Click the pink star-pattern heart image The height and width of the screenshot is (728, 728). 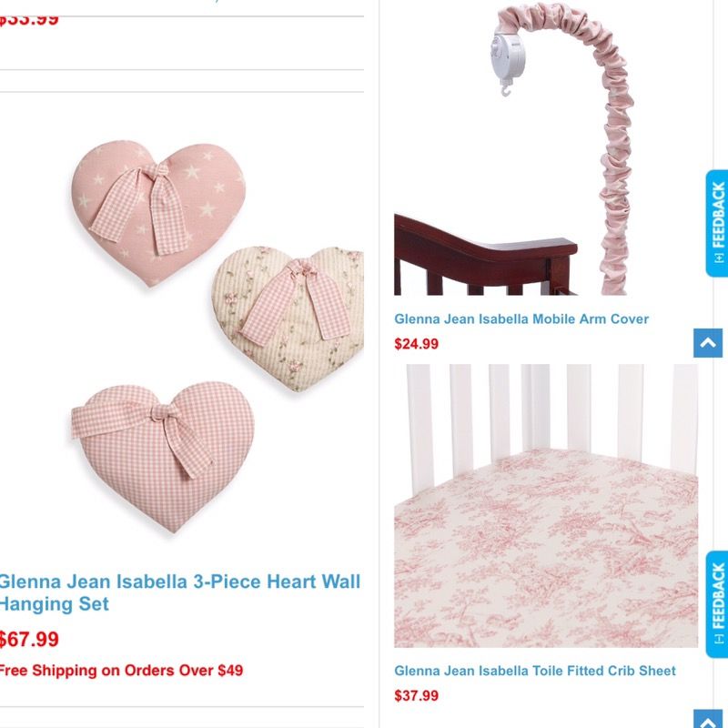click(158, 212)
